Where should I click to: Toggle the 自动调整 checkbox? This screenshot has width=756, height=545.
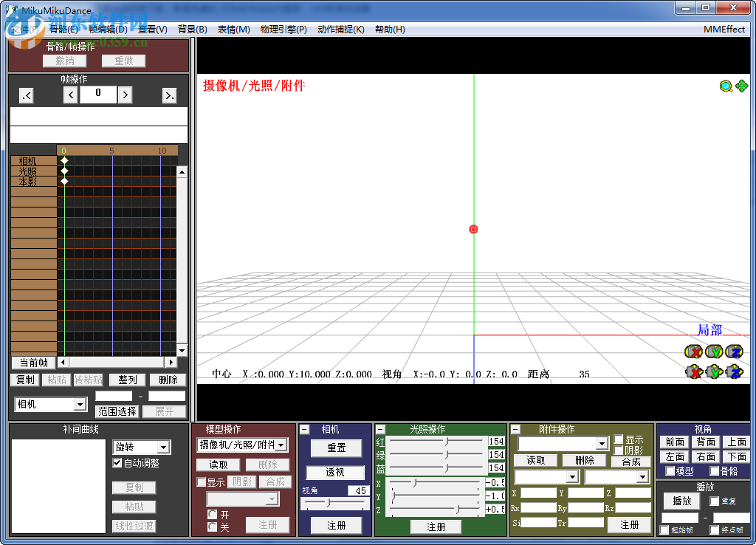coord(117,463)
